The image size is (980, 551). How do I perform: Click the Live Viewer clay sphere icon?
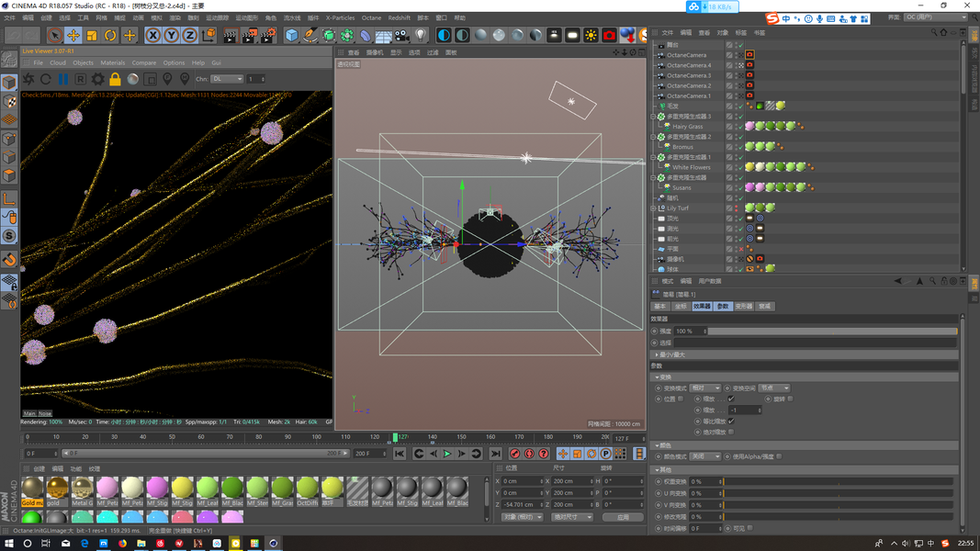(x=132, y=79)
